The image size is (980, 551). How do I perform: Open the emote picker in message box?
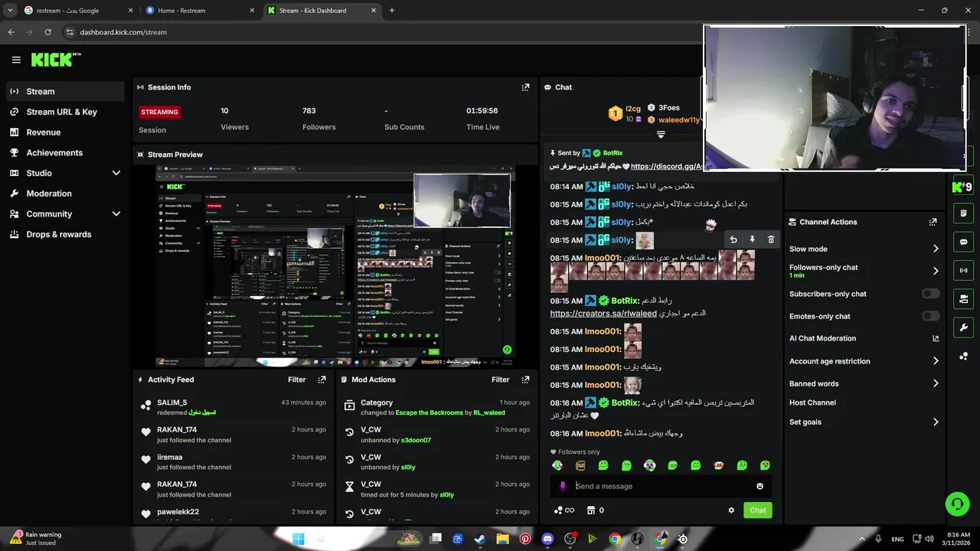pos(759,486)
